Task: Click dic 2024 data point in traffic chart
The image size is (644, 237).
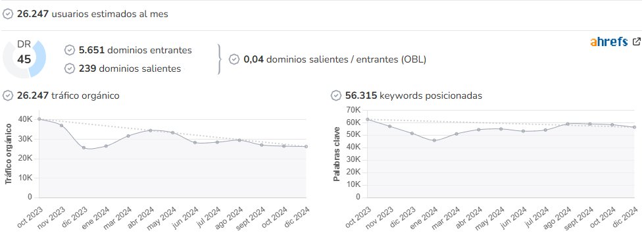Action: [306, 147]
